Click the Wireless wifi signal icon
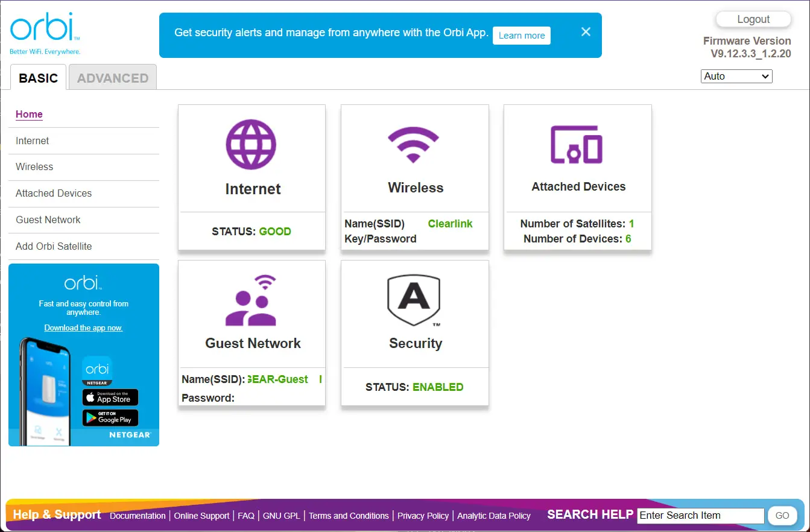 (413, 145)
